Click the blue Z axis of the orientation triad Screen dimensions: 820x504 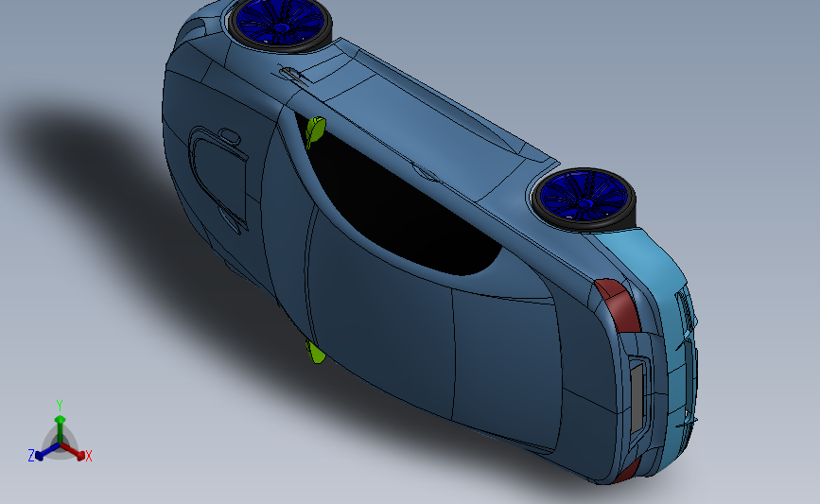tap(47, 452)
